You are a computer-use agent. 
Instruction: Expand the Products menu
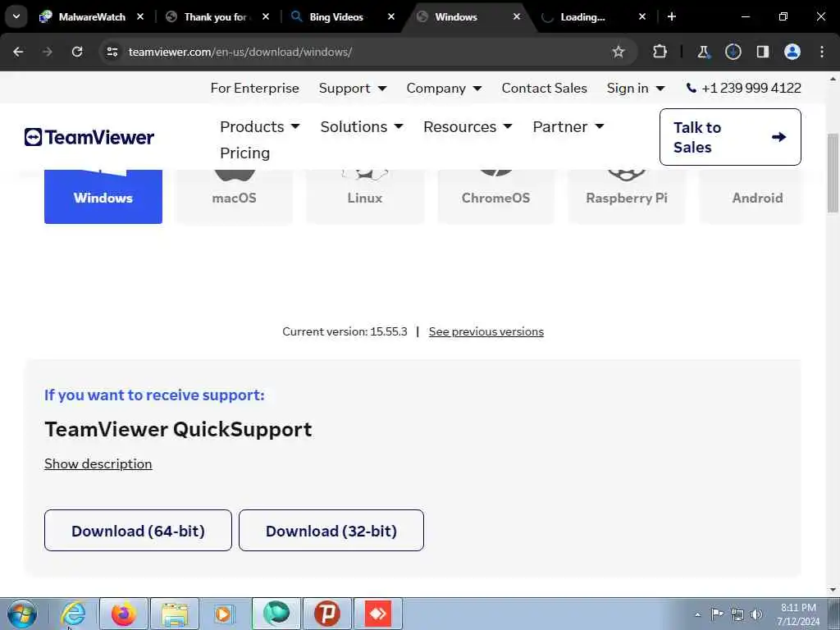coord(260,127)
